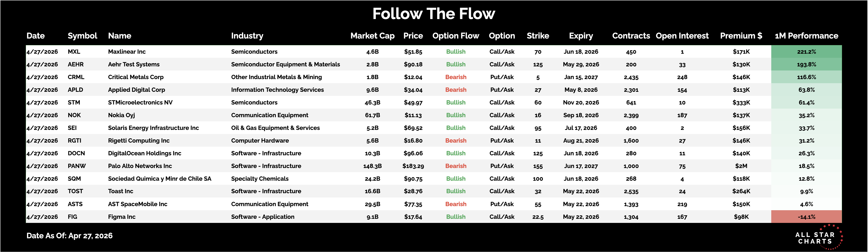
Task: Click the Date As Of footer text
Action: tap(69, 236)
